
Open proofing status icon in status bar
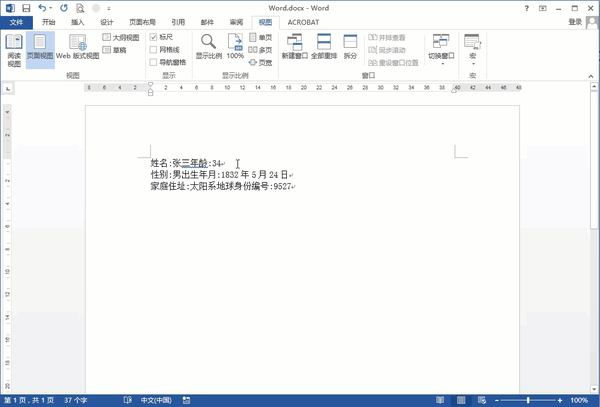point(127,400)
